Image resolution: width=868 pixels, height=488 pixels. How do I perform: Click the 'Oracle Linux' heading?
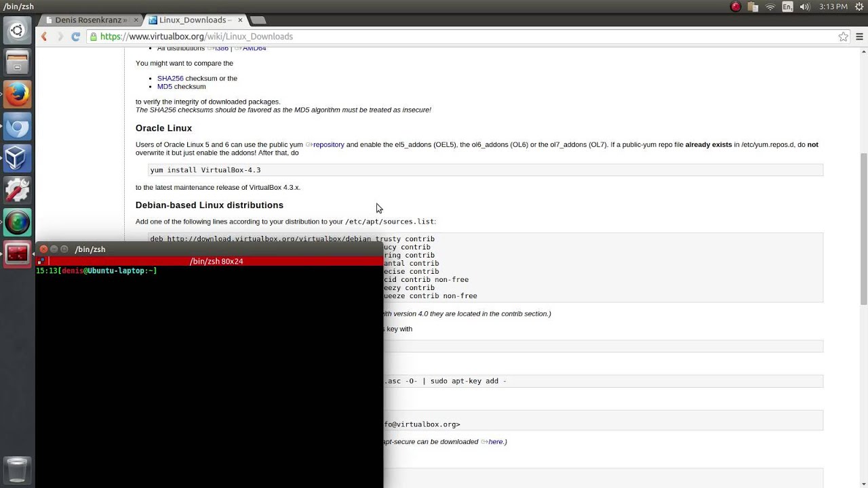coord(163,128)
